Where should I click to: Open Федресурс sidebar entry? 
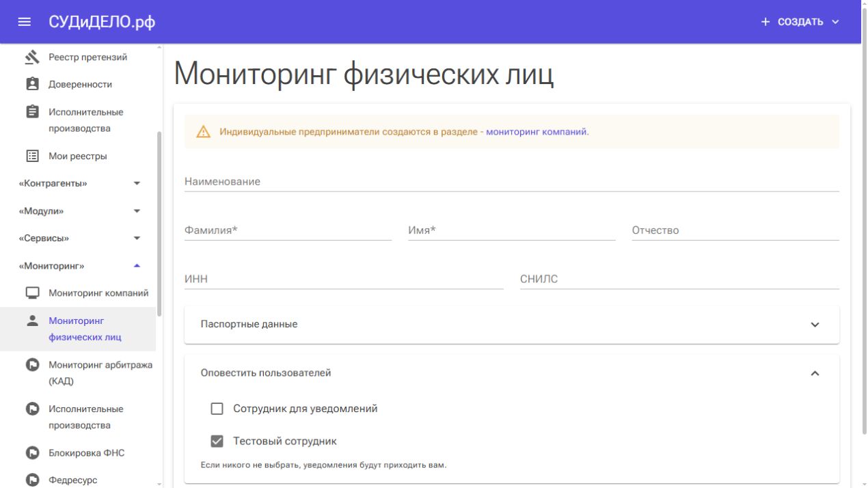tap(72, 480)
